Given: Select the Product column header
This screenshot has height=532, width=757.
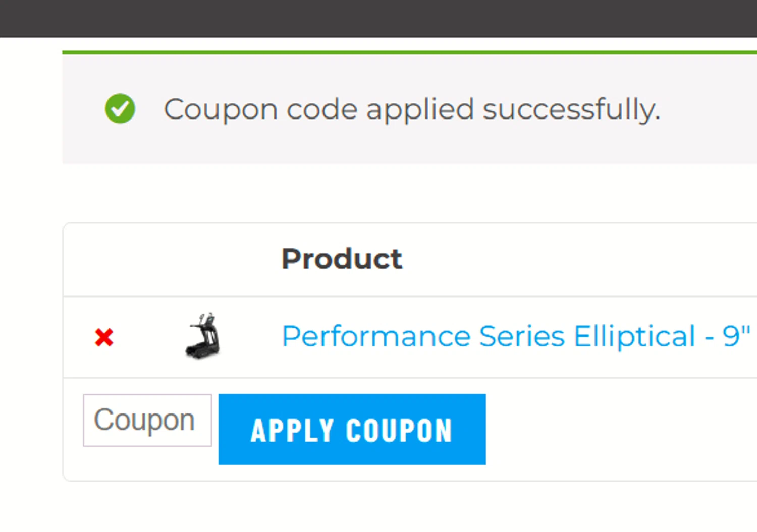Looking at the screenshot, I should (x=342, y=259).
